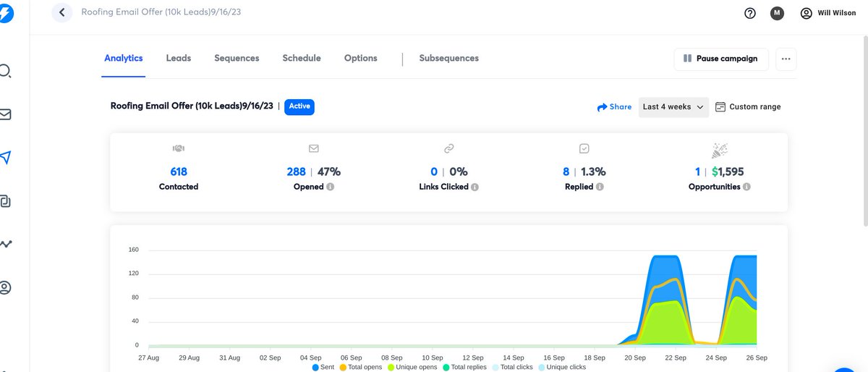Switch to the Subsequences tab
This screenshot has height=372, width=868.
449,59
